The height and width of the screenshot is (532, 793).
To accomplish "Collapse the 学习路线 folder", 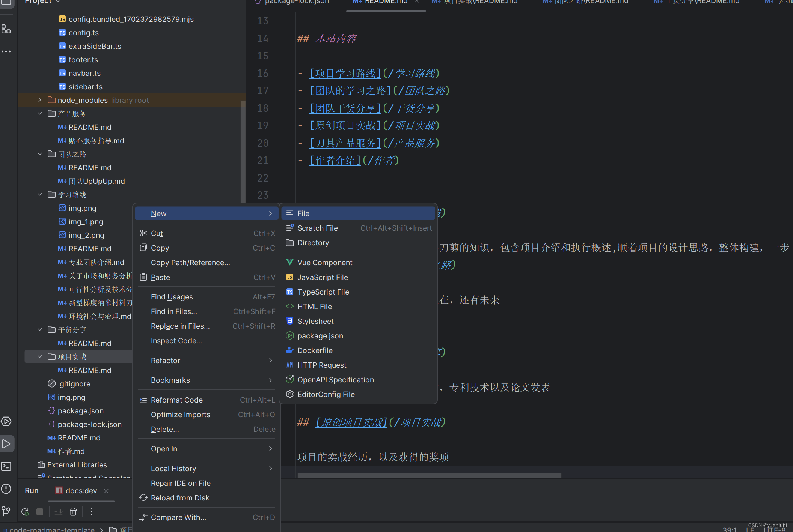I will click(40, 195).
